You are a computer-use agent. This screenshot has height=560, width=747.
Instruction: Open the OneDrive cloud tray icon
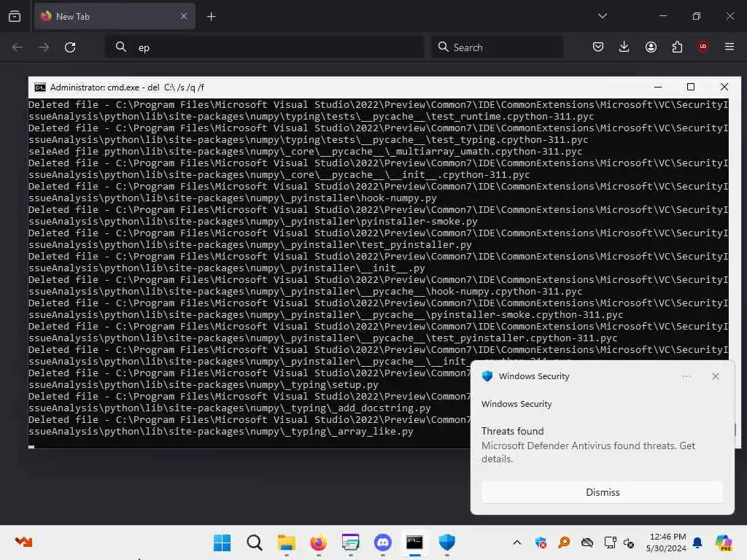(587, 542)
